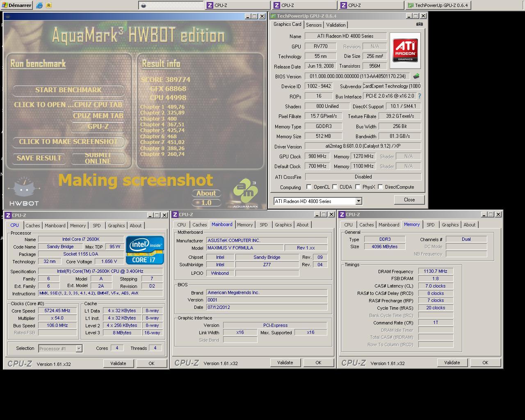This screenshot has height=420, width=525.
Task: Click SAVE RESULT in AquaMark
Action: coord(39,158)
